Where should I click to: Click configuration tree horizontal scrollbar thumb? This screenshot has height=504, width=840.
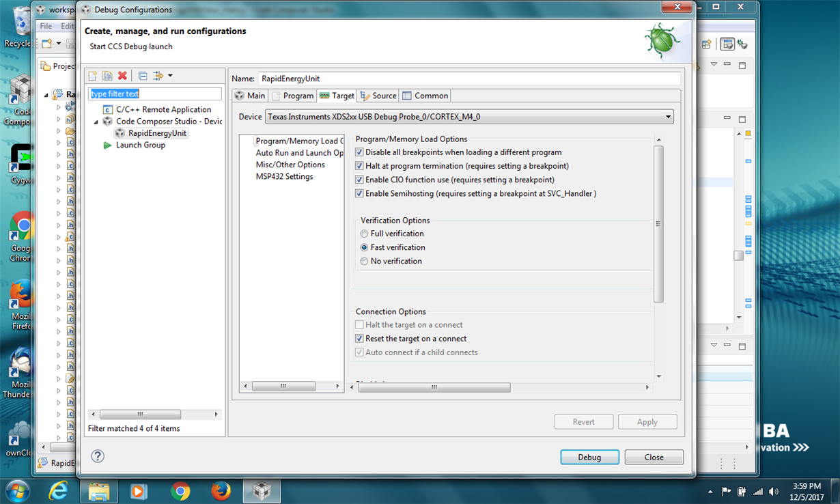pyautogui.click(x=140, y=415)
